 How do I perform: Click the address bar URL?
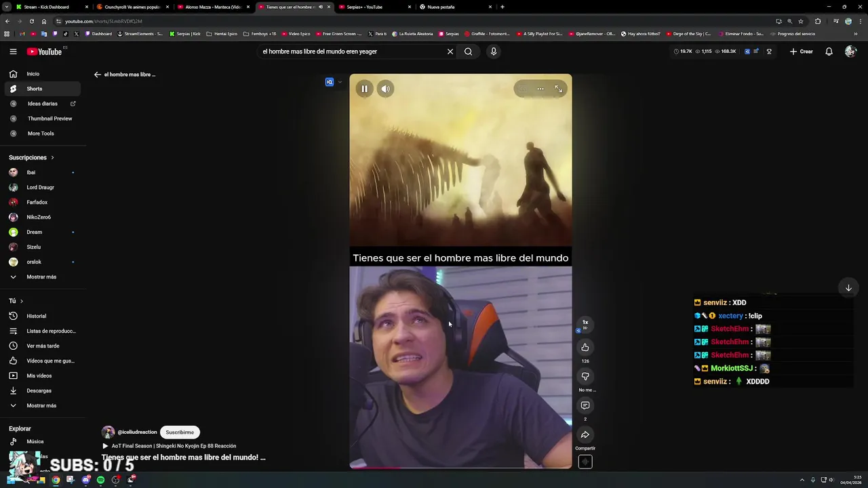point(104,21)
